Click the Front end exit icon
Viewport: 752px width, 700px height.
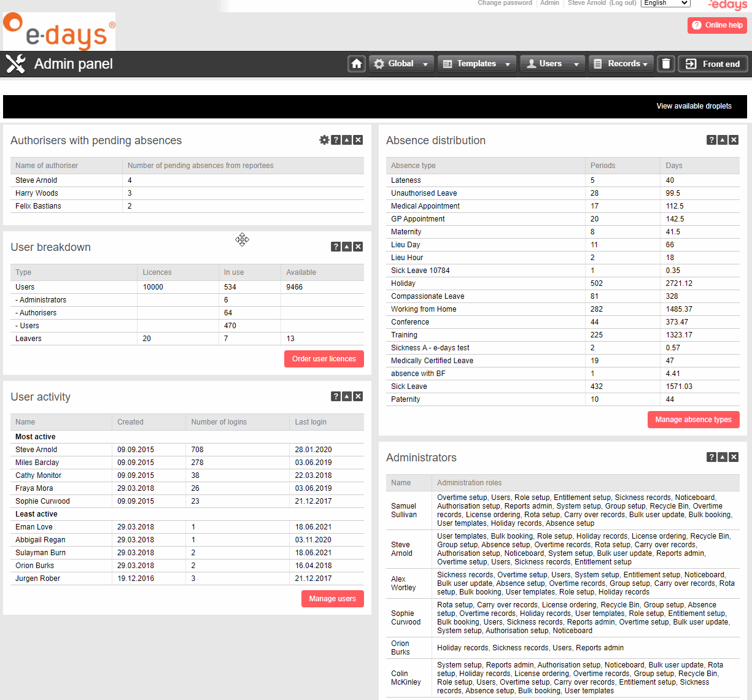click(713, 63)
